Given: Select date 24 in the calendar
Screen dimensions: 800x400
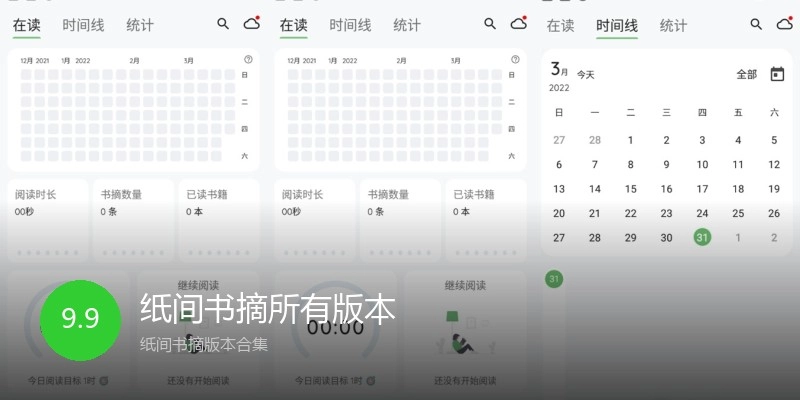Looking at the screenshot, I should [x=703, y=213].
